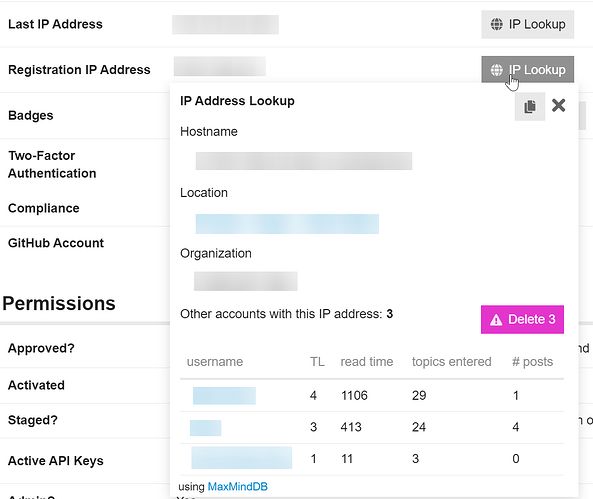
Task: Click the 'Activated' row label
Action: (36, 385)
